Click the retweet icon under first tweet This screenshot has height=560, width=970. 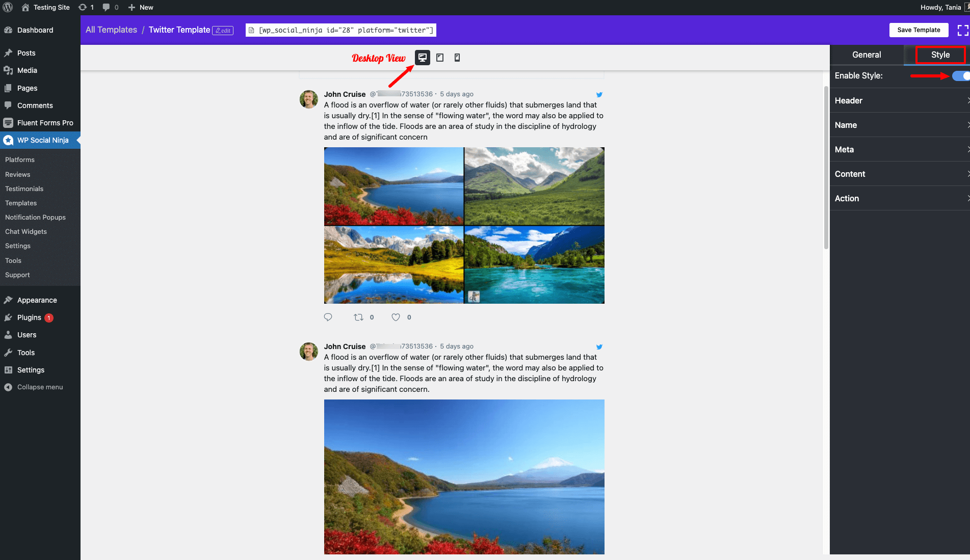pos(359,316)
